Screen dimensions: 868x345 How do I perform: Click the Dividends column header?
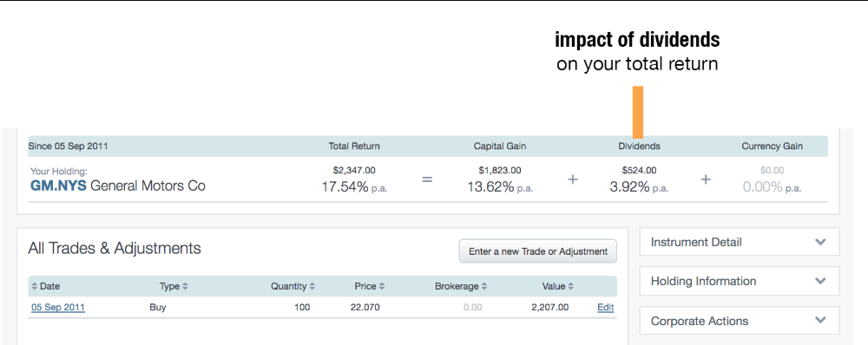point(639,146)
